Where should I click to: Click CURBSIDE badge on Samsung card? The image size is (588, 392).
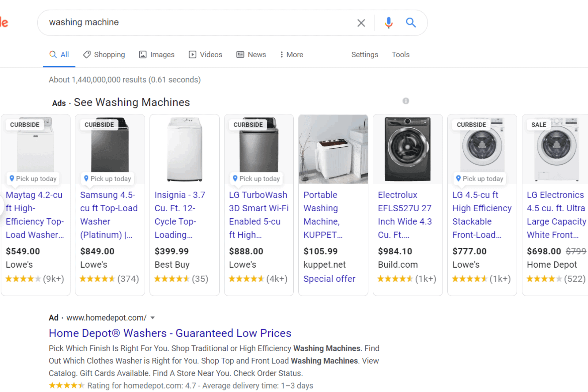(x=99, y=125)
